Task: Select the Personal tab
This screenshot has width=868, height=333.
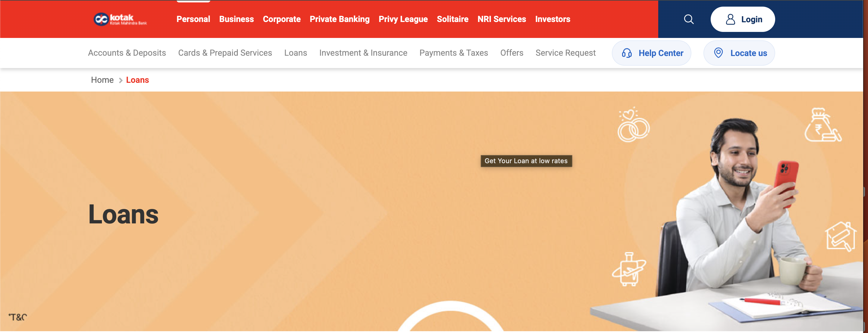Action: pyautogui.click(x=193, y=19)
